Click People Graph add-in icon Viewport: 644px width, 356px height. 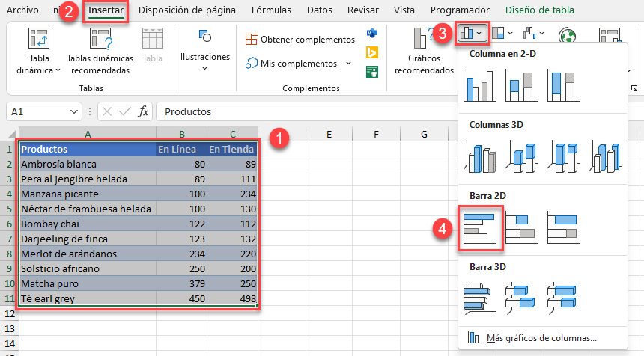[x=371, y=73]
